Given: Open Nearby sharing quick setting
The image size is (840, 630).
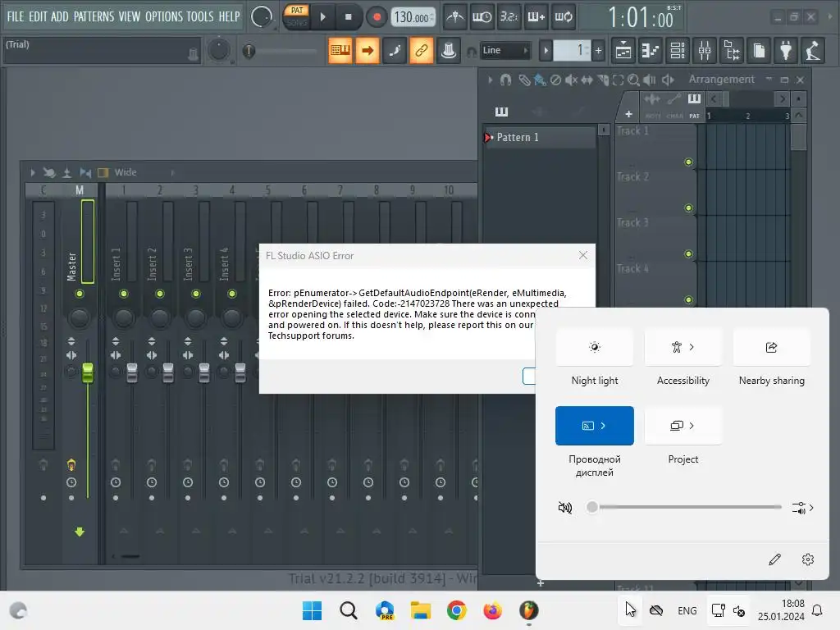Looking at the screenshot, I should [771, 347].
